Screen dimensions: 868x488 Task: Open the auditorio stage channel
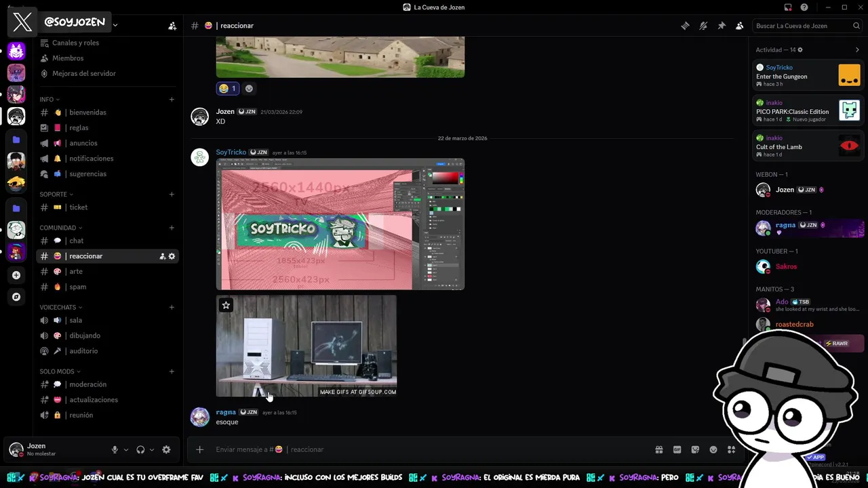[x=108, y=351]
